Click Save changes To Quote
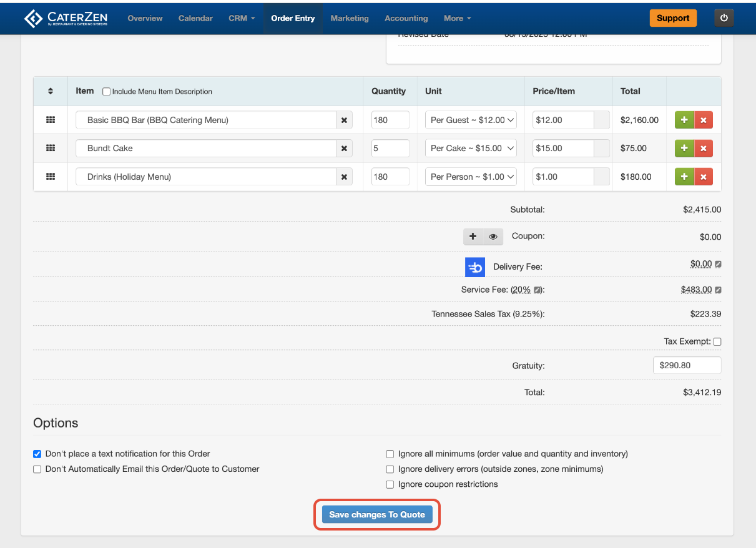Viewport: 756px width, 548px height. pyautogui.click(x=377, y=515)
